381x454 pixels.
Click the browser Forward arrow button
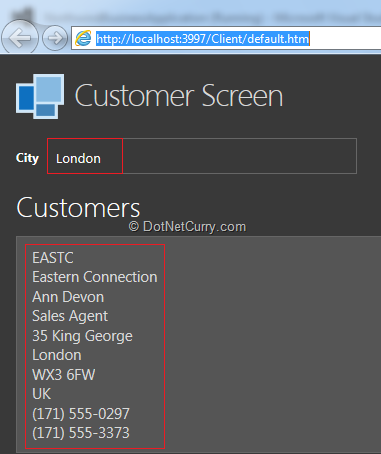(55, 38)
